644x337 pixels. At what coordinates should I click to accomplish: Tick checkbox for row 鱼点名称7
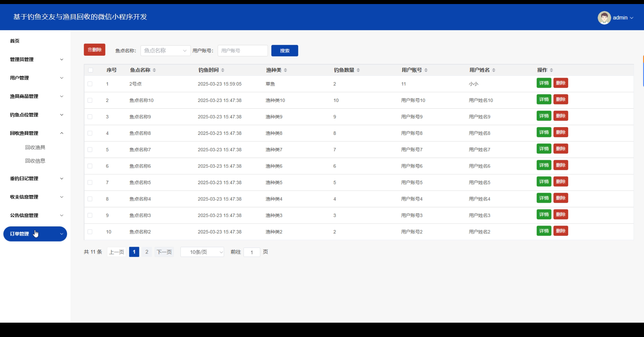(90, 150)
